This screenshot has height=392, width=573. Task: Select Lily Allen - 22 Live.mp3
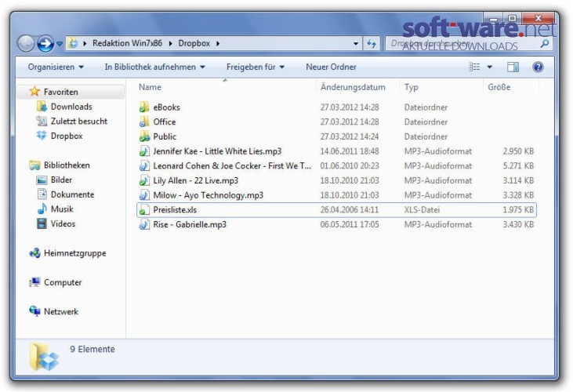click(x=195, y=180)
